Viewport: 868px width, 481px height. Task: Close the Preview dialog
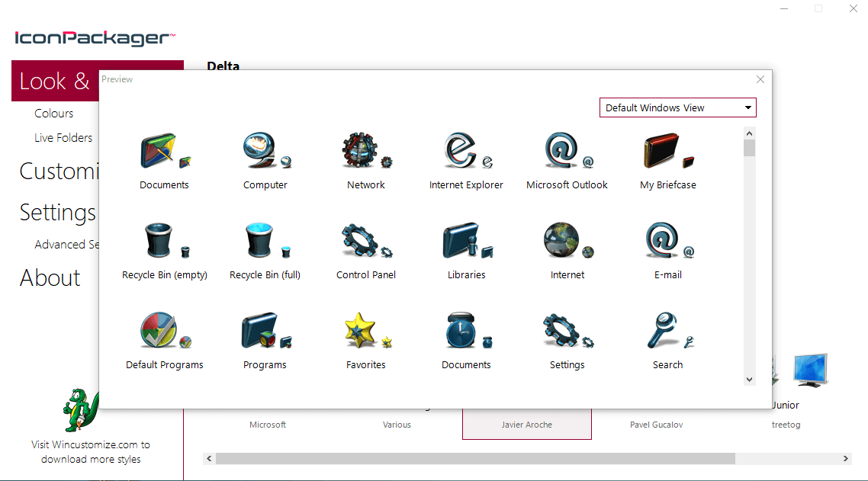[x=760, y=79]
